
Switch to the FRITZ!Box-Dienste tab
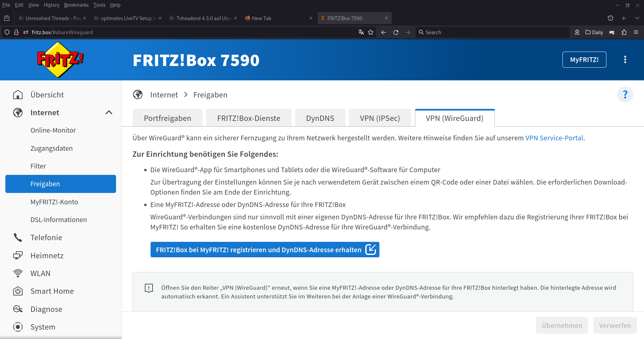point(249,118)
